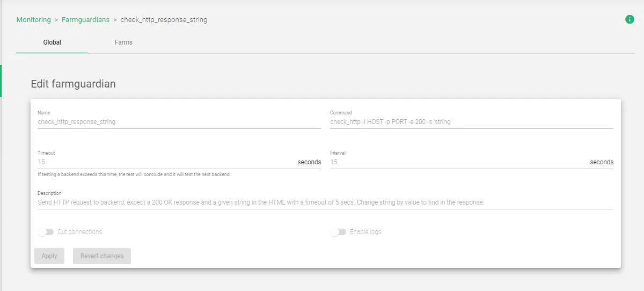Toggle the Cut connections switch
Image resolution: width=644 pixels, height=291 pixels.
(x=46, y=232)
